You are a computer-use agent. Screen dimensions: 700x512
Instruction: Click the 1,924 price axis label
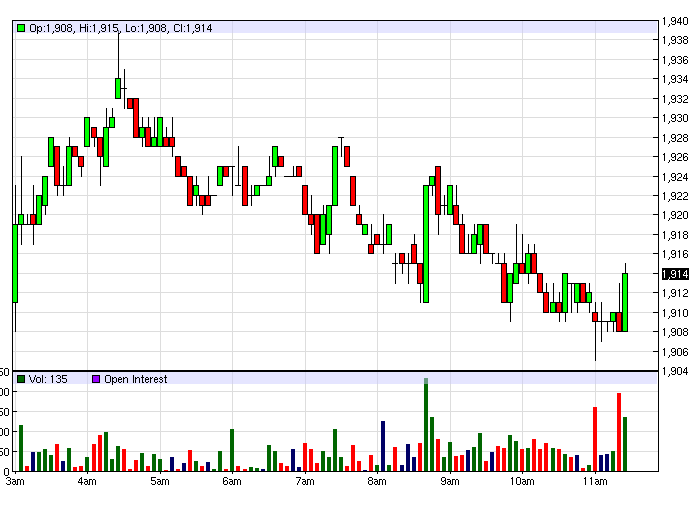point(675,177)
